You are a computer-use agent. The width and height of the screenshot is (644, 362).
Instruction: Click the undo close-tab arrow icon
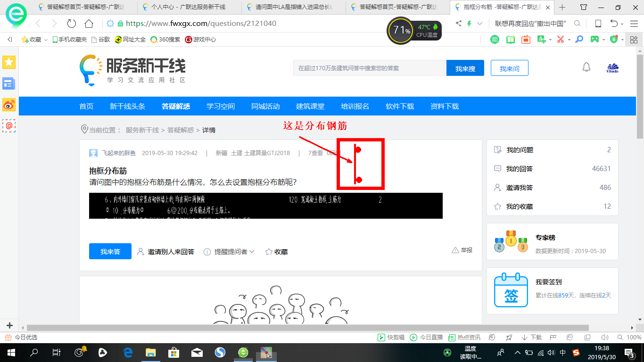pos(614,24)
